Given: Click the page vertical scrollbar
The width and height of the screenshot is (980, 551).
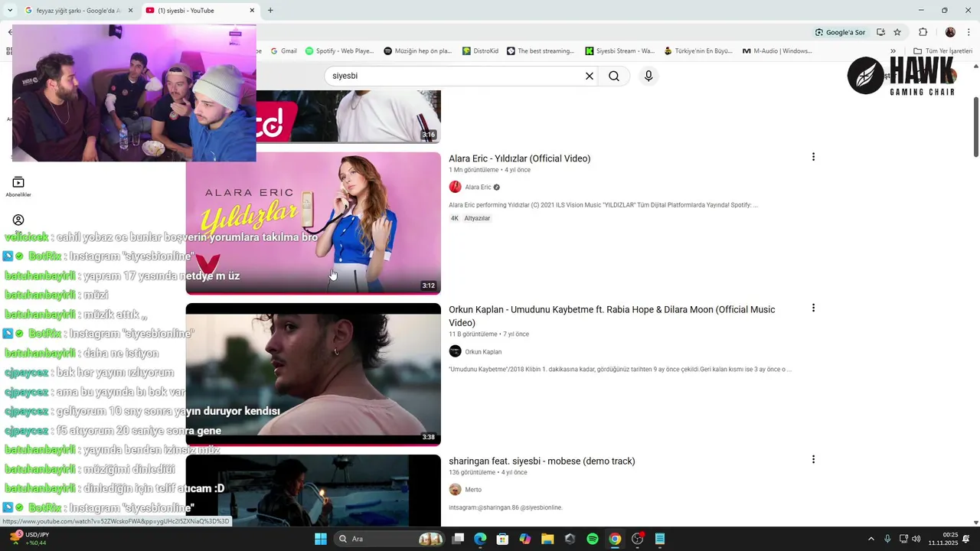Looking at the screenshot, I should 976,126.
